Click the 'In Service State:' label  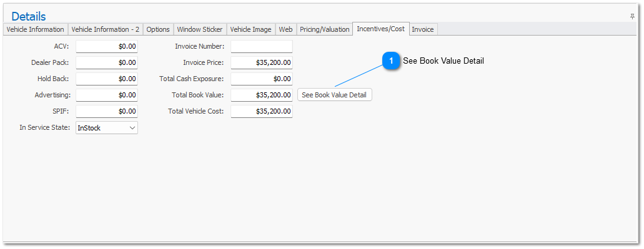(x=45, y=127)
